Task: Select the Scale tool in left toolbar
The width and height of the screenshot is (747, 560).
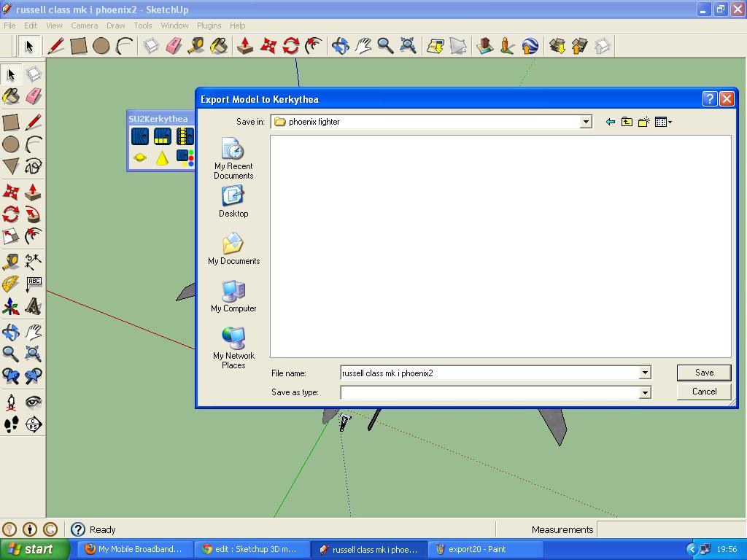Action: click(11, 236)
